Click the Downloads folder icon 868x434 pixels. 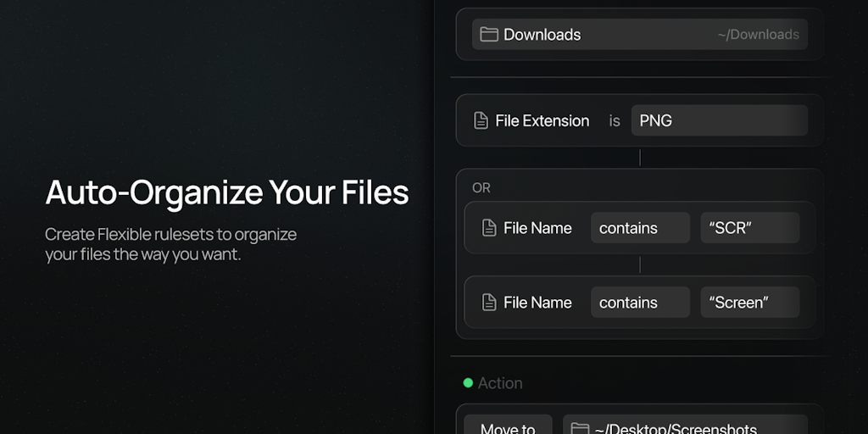(x=489, y=34)
